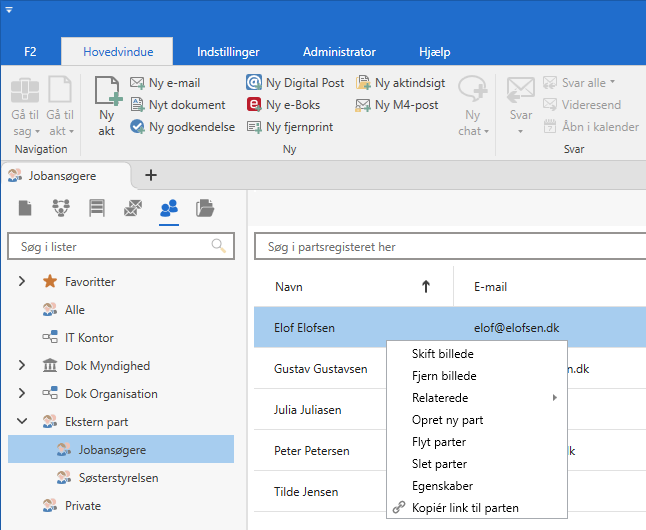The height and width of the screenshot is (530, 646).
Task: Click the Ny fjernprint icon
Action: click(254, 127)
